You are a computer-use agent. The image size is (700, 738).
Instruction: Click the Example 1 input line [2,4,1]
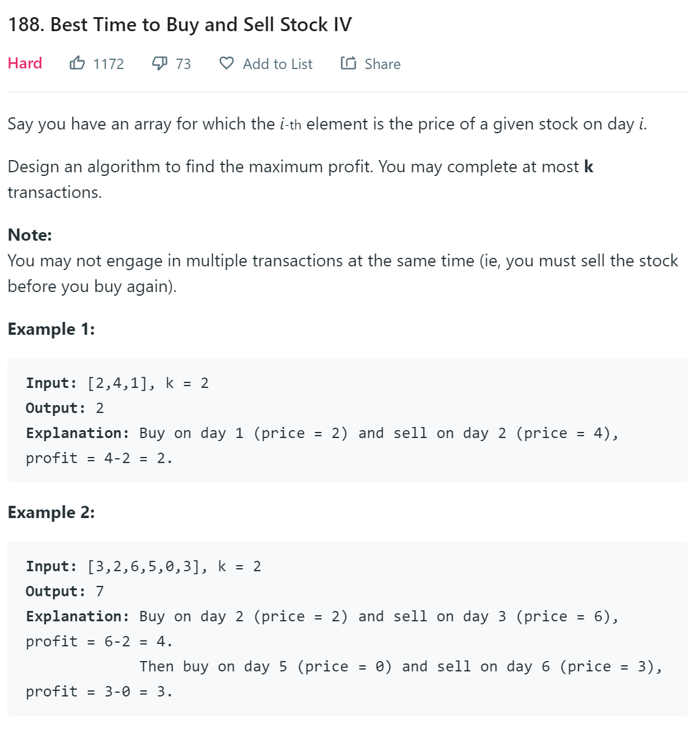pos(117,383)
